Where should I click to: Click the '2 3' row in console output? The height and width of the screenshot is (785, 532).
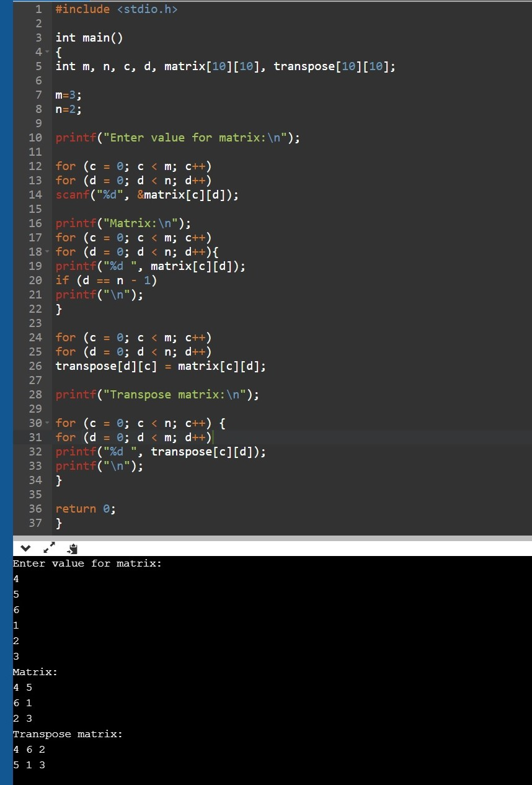tap(22, 719)
